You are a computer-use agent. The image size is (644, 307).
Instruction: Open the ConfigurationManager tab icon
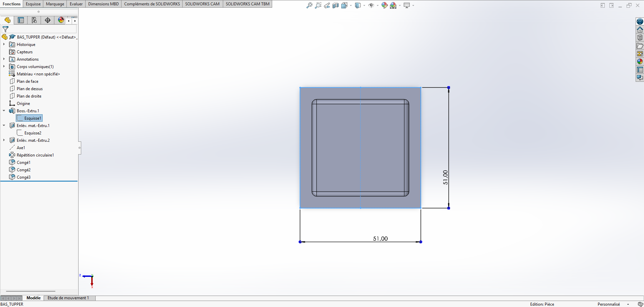pos(34,20)
